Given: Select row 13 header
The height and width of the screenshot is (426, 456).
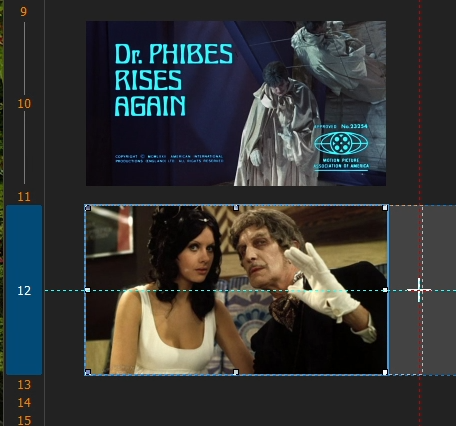Looking at the screenshot, I should 24,385.
